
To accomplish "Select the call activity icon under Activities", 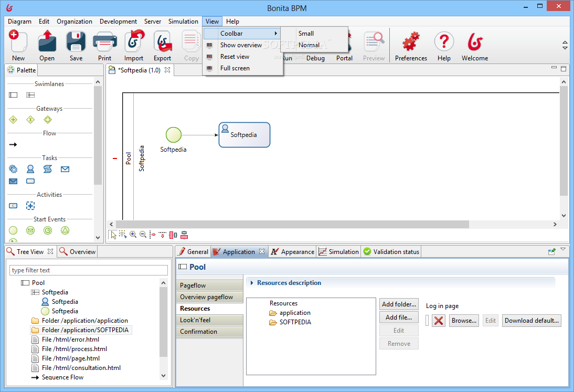I will coord(13,206).
